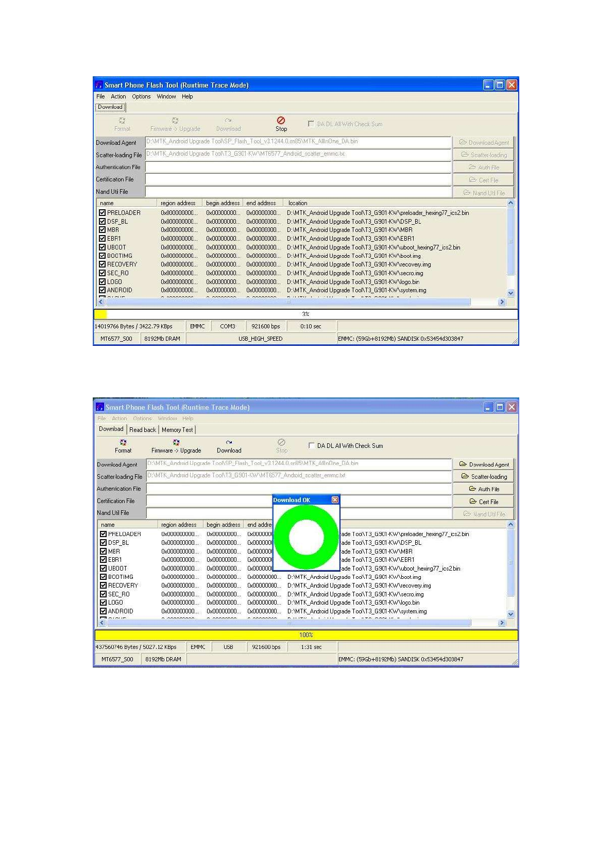
Task: Click Auth File button in 100% progress window
Action: (484, 489)
